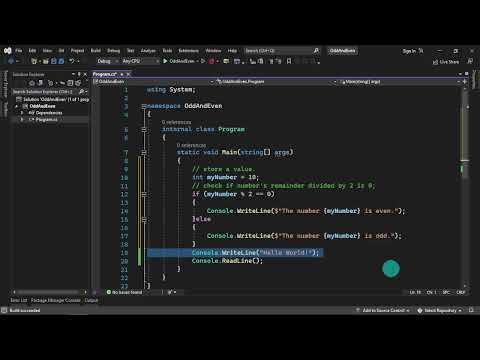Click the OddAndEven solution name button
Image resolution: width=480 pixels, height=360 pixels.
(x=342, y=51)
